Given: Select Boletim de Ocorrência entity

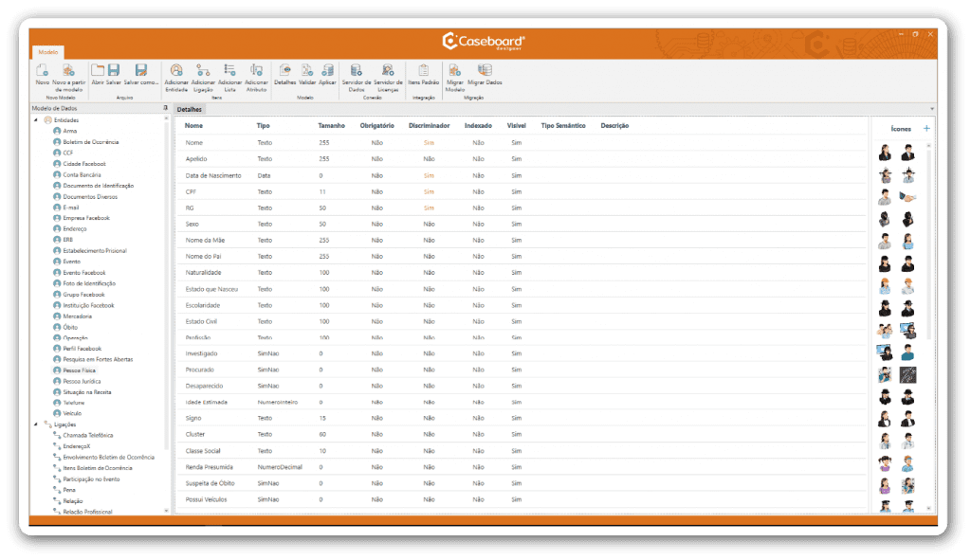Looking at the screenshot, I should coord(90,142).
